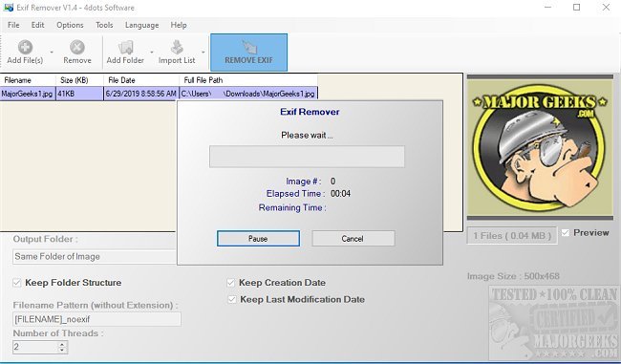The image size is (621, 364).
Task: Click the 41KB size cell
Action: pos(79,94)
